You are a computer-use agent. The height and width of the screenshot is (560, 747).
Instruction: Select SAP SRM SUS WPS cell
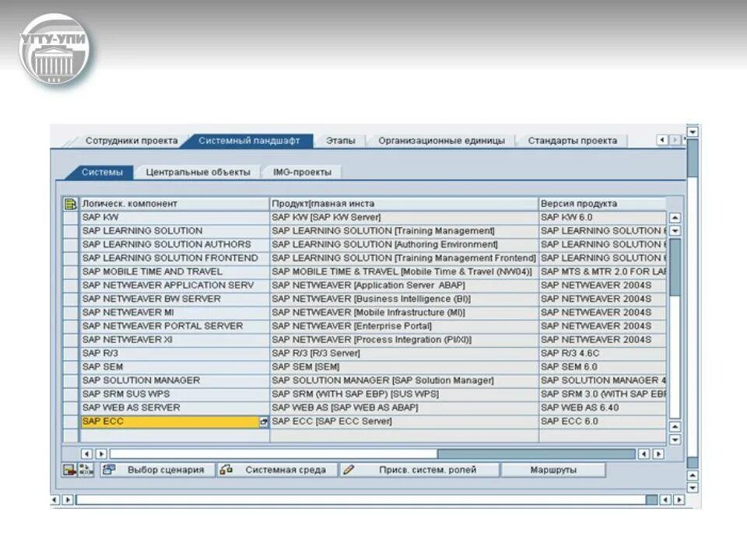[174, 395]
